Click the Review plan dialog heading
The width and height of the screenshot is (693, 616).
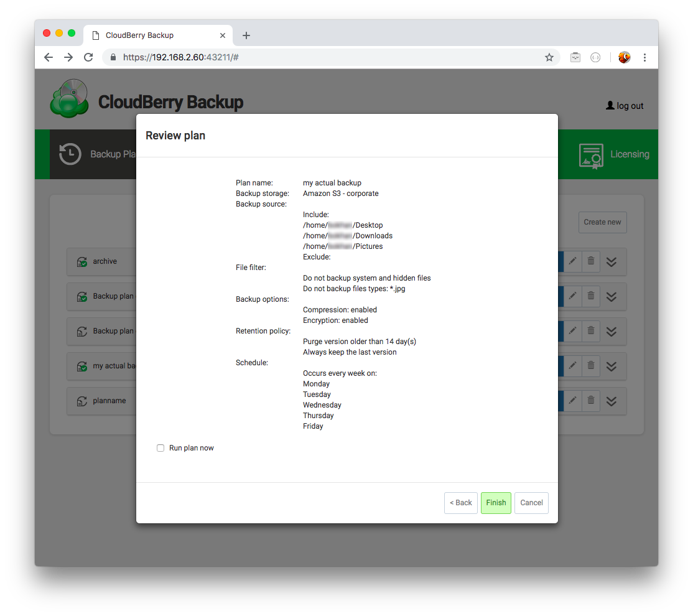point(175,136)
